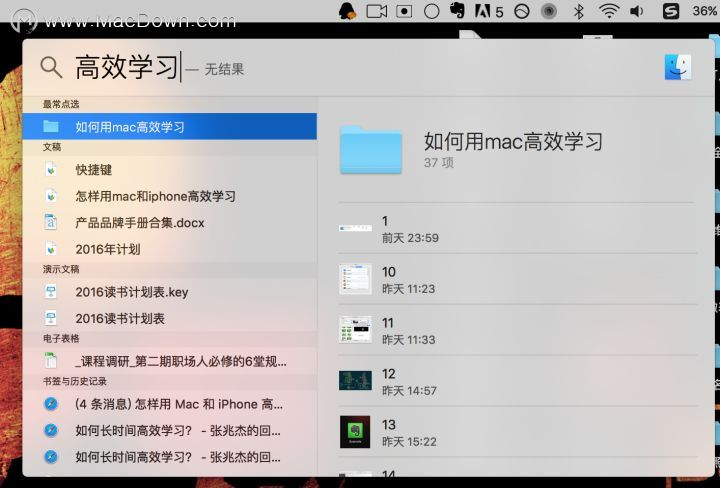The height and width of the screenshot is (488, 720).
Task: Select the 2016读书计划表 presentation without extension
Action: (169, 318)
